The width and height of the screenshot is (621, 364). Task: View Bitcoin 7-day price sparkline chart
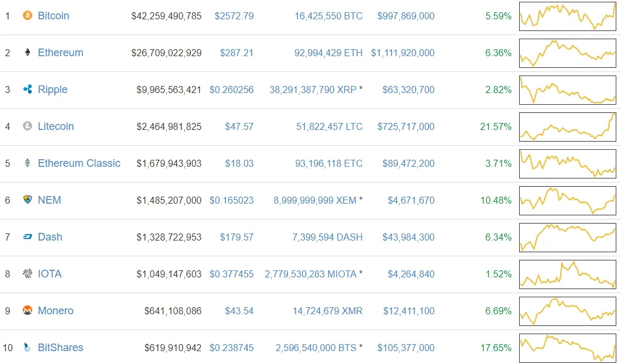(x=568, y=16)
